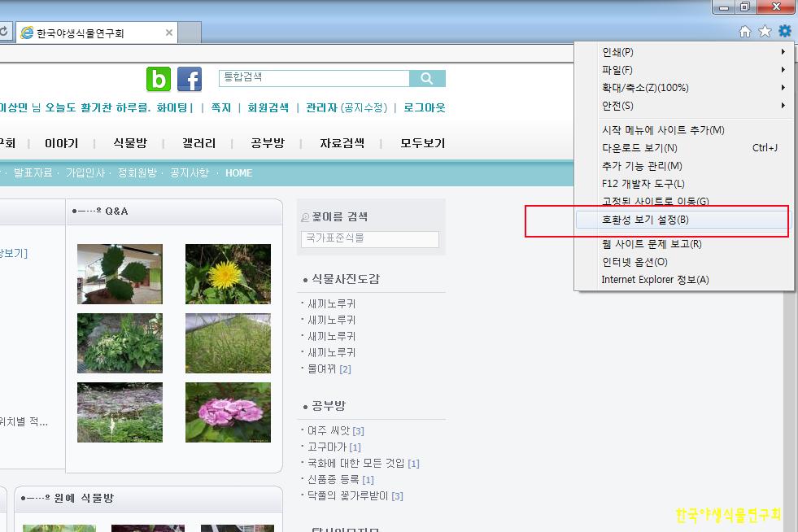The image size is (798, 532).
Task: Select 호환성 보기 설정(B) menu item
Action: 645,220
